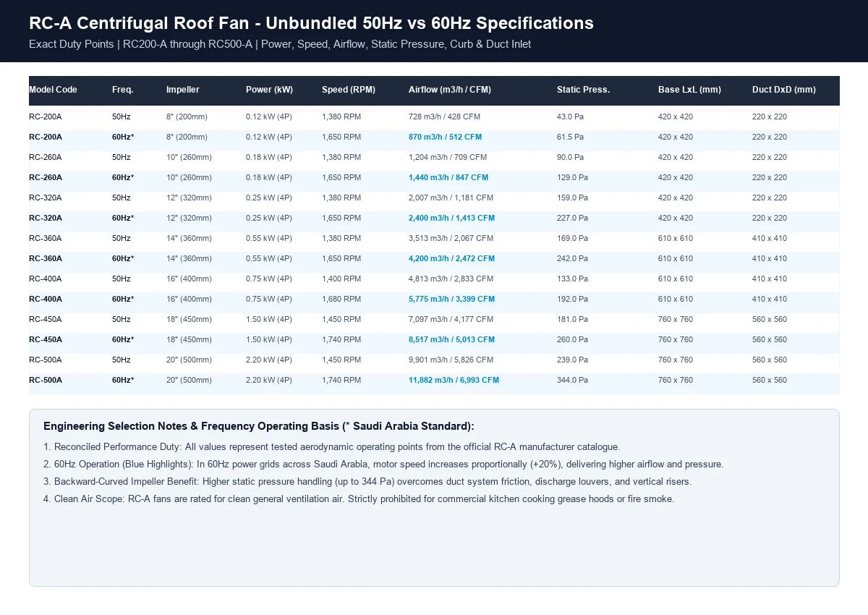Select airflow '2,007 m3/h / 1,181 CFM'
Image resolution: width=868 pixels, height=615 pixels.
451,198
